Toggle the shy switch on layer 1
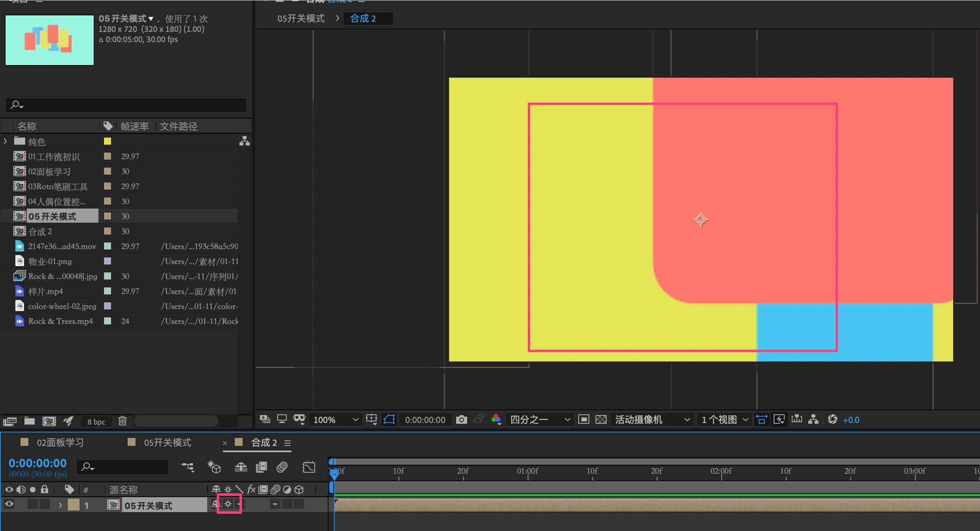The image size is (980, 531). (x=215, y=504)
